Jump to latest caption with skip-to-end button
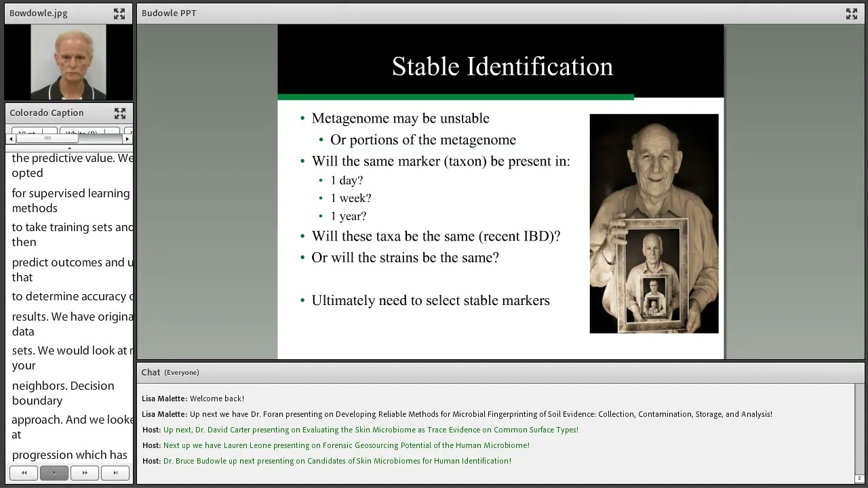Viewport: 868px width, 488px height. 115,473
